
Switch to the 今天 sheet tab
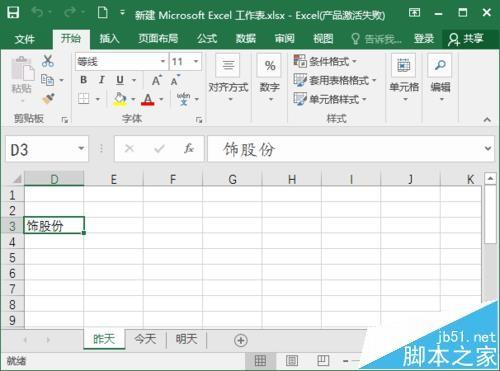click(145, 339)
